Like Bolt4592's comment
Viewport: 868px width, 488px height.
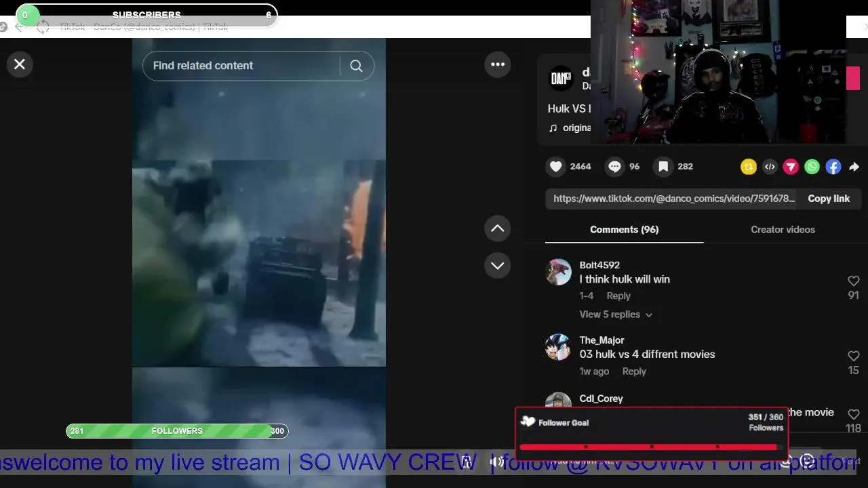point(854,281)
